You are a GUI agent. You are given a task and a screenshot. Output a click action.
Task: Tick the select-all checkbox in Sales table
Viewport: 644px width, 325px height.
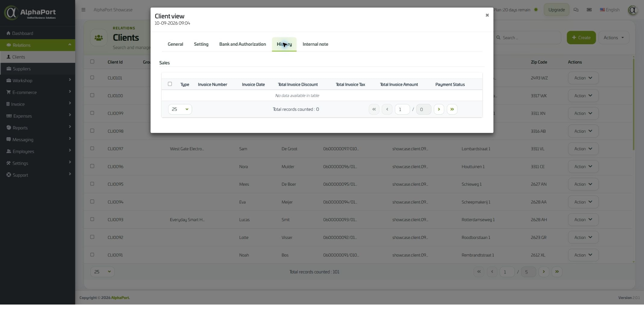[x=170, y=84]
